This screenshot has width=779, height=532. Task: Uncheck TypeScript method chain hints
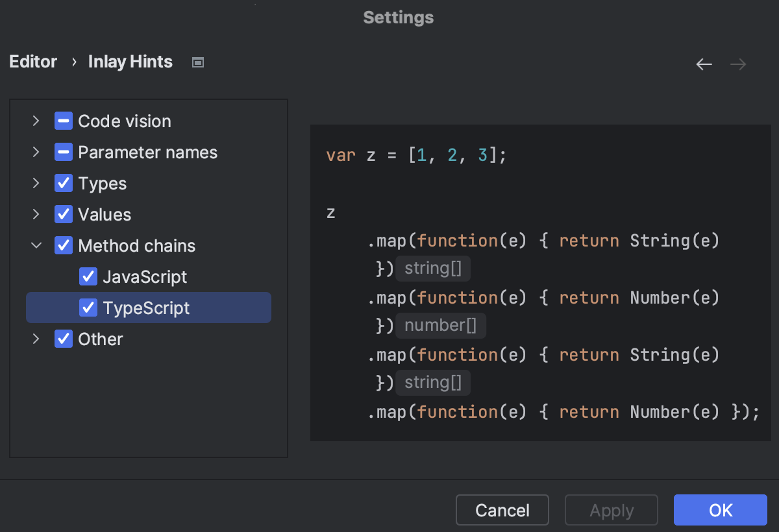(x=88, y=308)
